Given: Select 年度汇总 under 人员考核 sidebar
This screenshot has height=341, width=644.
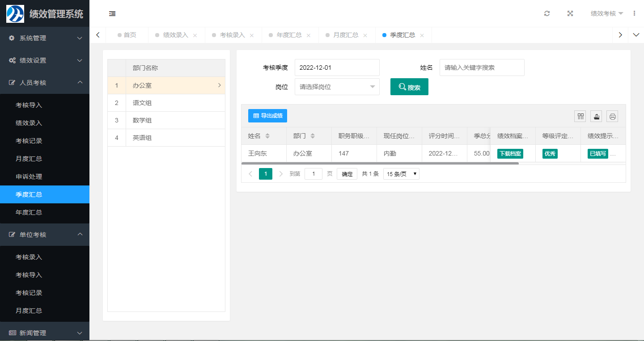Looking at the screenshot, I should tap(29, 212).
